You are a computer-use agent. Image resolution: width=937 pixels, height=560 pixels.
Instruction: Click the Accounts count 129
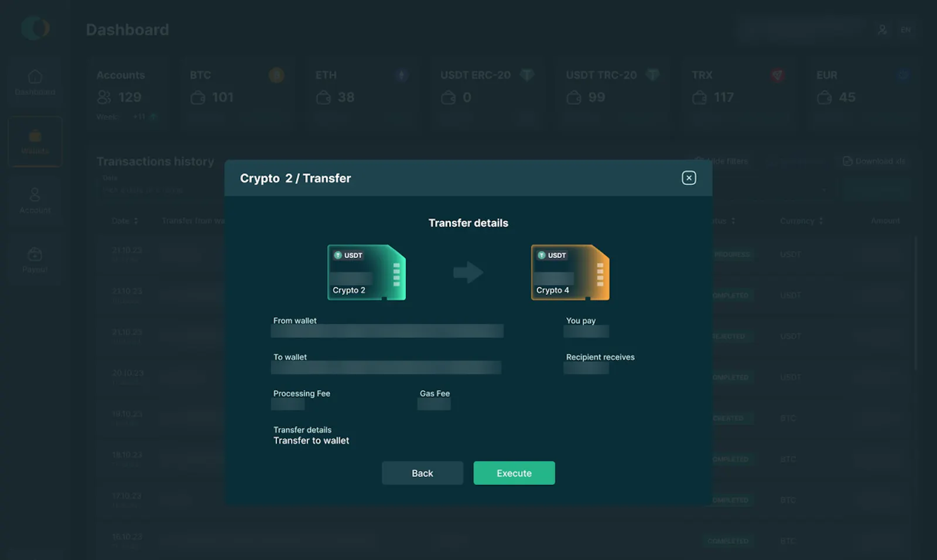click(129, 97)
